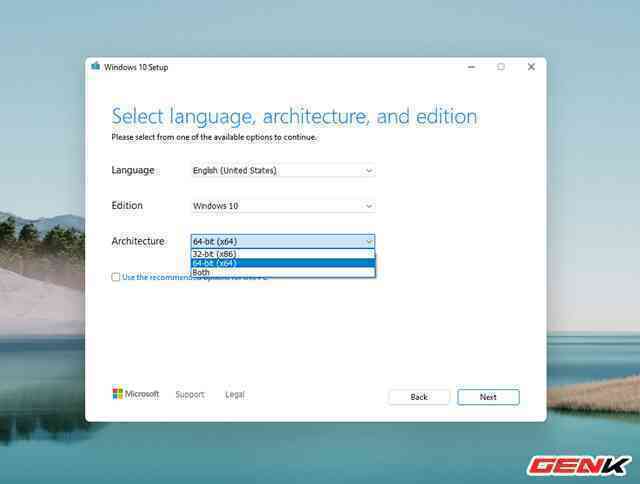This screenshot has width=640, height=484.
Task: Open the Edition dropdown showing Windows 10
Action: coord(283,206)
